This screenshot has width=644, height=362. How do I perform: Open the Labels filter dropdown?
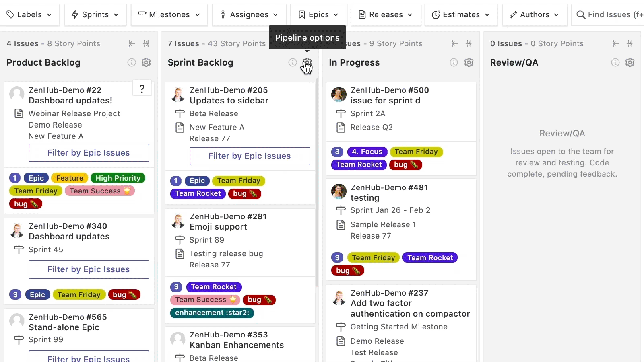pyautogui.click(x=30, y=15)
